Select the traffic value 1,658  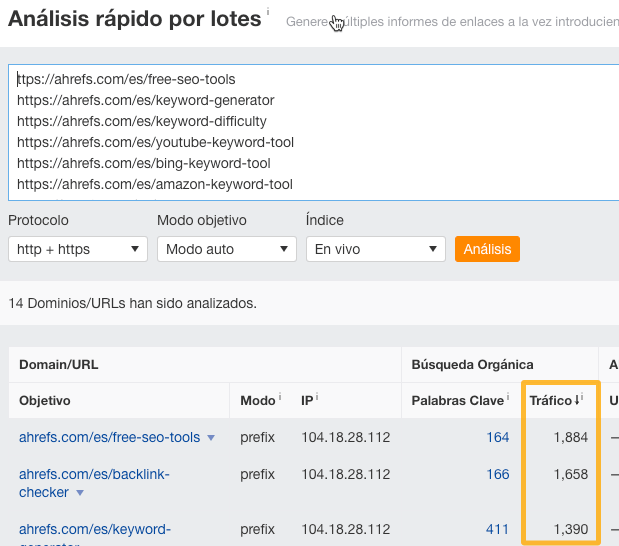click(571, 474)
